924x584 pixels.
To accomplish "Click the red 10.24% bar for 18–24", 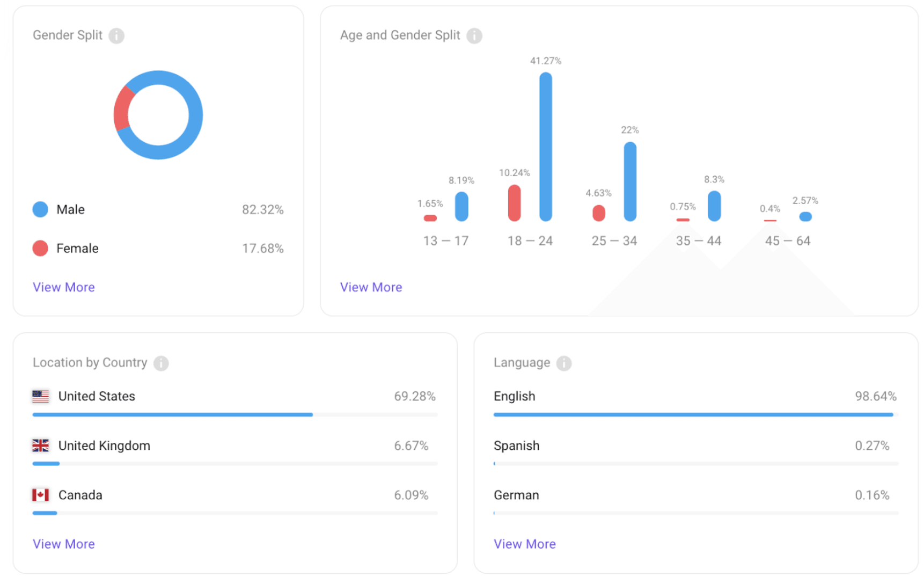I will [514, 203].
